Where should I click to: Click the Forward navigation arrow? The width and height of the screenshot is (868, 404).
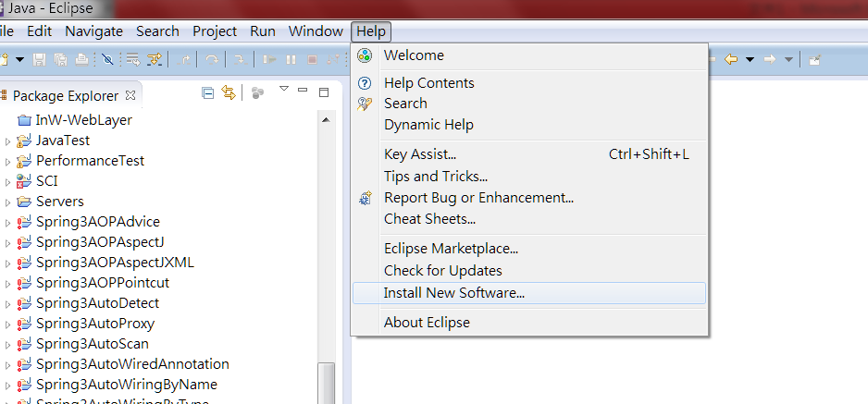(x=770, y=59)
